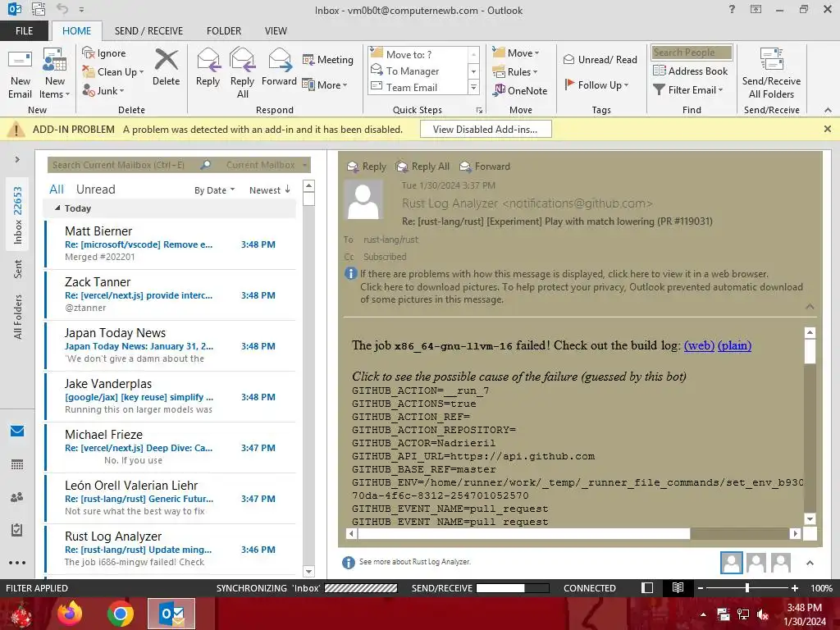
Task: Open the Junk dropdown
Action: pos(103,90)
